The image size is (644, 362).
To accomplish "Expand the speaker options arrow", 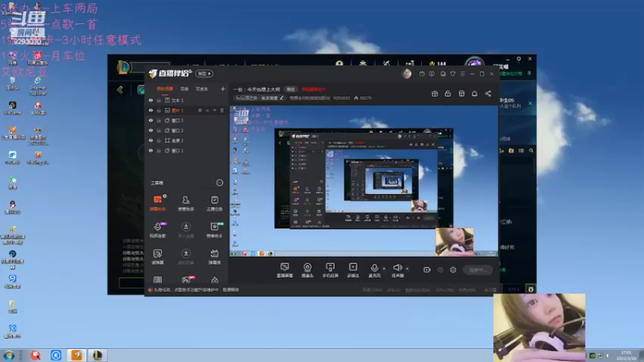I will click(x=407, y=269).
